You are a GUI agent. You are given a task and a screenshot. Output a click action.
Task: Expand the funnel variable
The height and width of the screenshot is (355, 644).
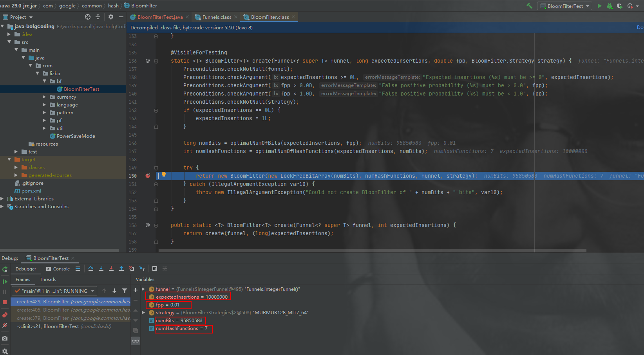143,289
